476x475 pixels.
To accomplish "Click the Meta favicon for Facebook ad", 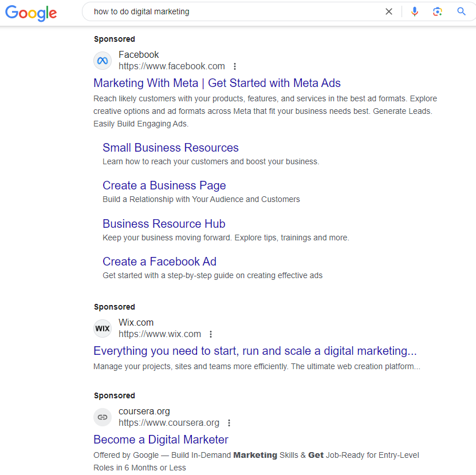I will pyautogui.click(x=103, y=61).
